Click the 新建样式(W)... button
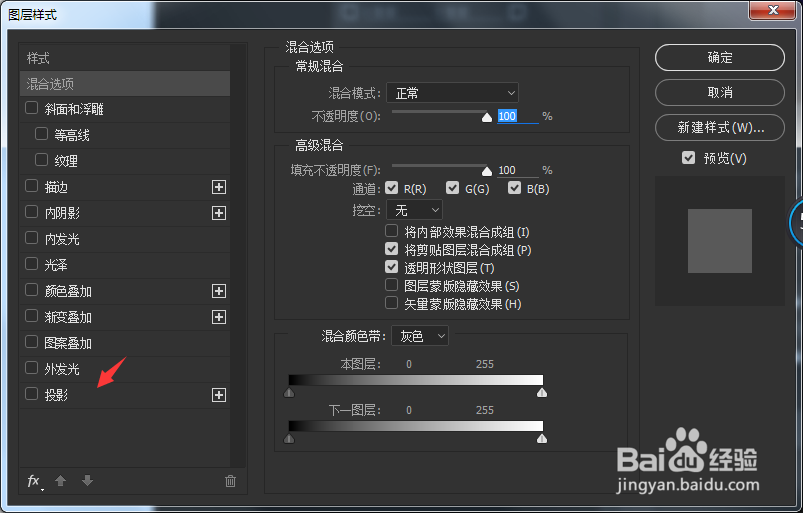Image resolution: width=803 pixels, height=513 pixels. 720,127
